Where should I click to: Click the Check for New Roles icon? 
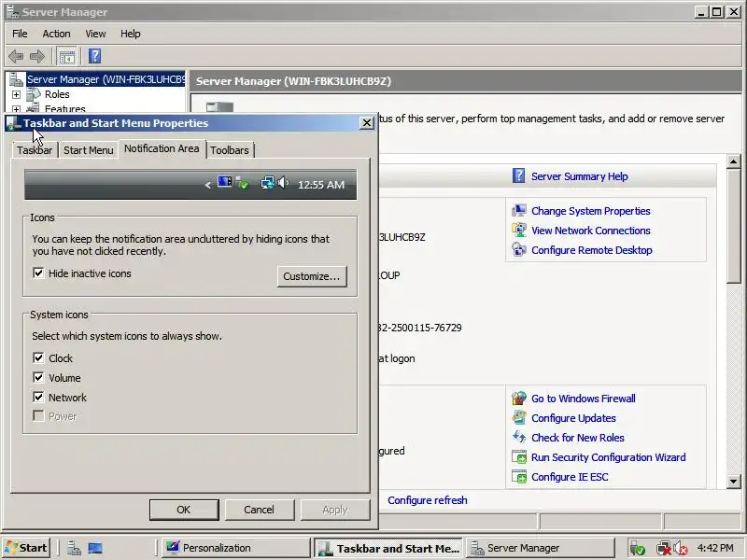(x=518, y=437)
